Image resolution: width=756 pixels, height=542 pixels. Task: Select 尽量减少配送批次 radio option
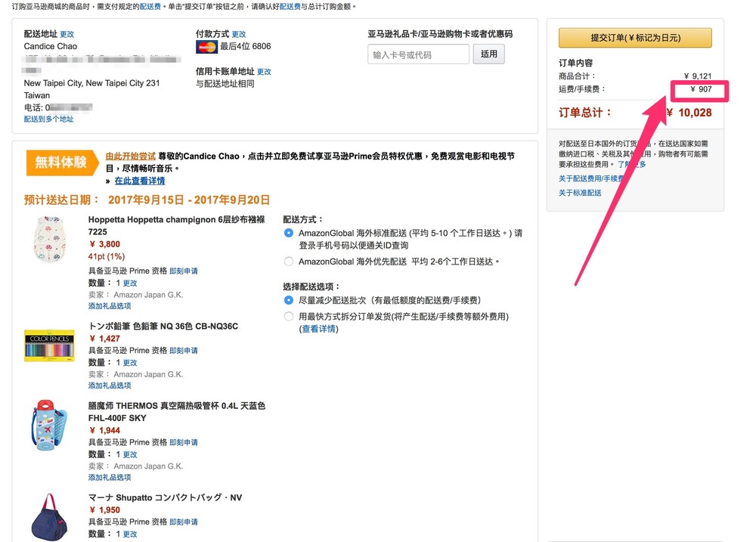288,300
